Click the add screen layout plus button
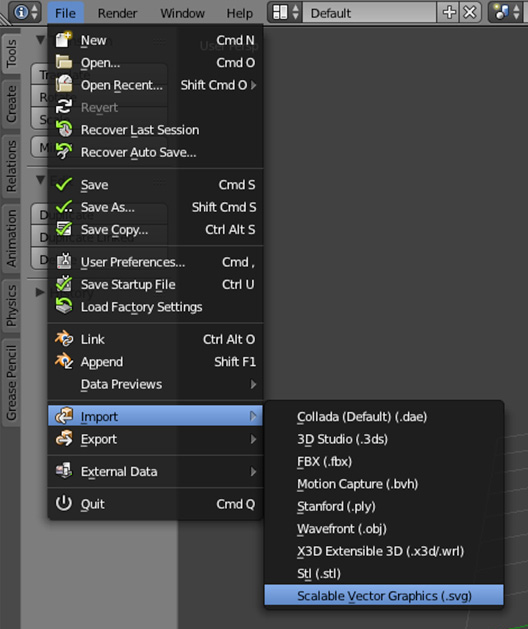This screenshot has width=528, height=629. 449,12
